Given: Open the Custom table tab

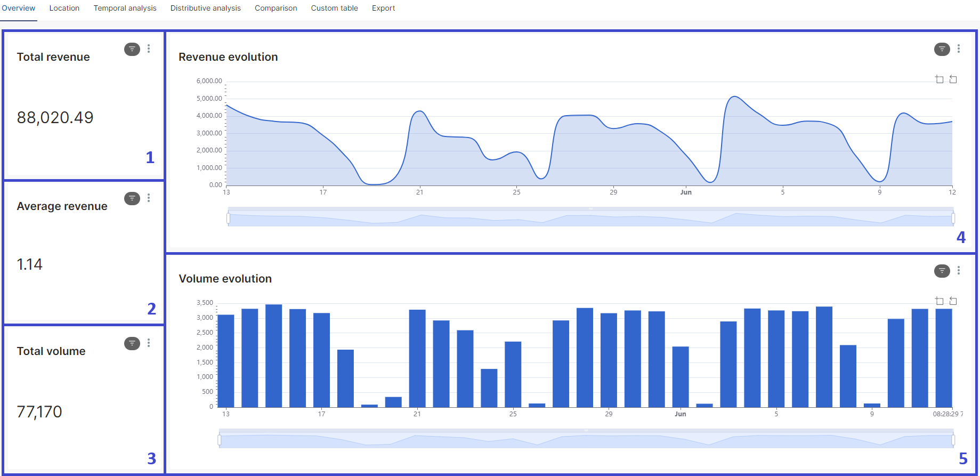Looking at the screenshot, I should (x=335, y=8).
